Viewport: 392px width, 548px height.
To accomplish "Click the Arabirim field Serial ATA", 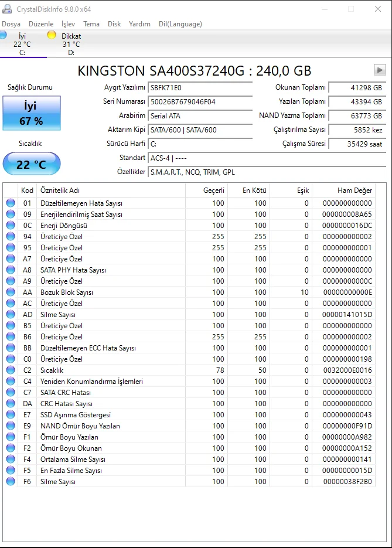I will (200, 115).
